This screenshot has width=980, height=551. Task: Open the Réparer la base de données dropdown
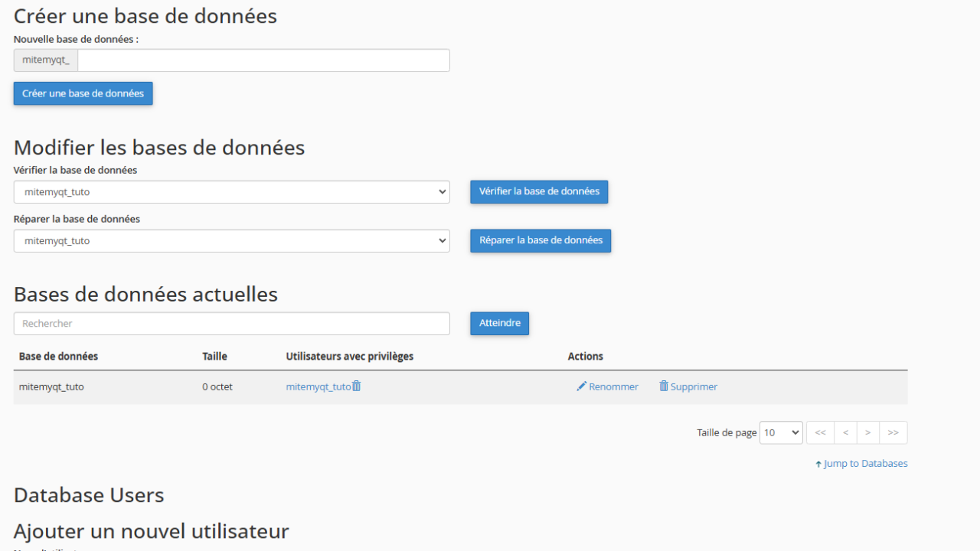[x=232, y=241]
